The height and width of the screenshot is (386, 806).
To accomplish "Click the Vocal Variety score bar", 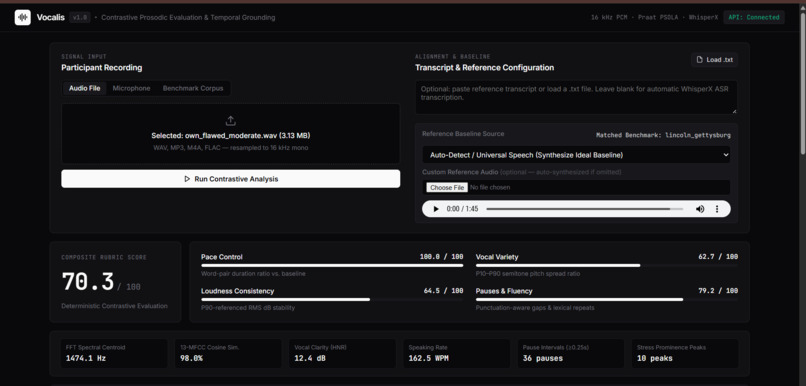I will 607,266.
